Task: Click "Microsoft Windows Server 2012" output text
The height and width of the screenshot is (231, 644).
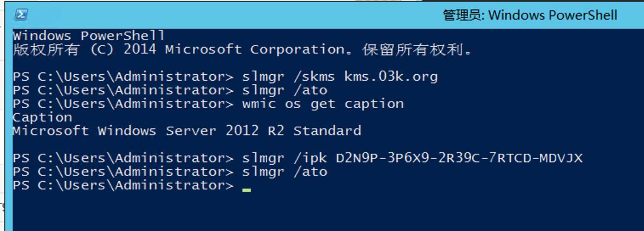Action: click(135, 131)
